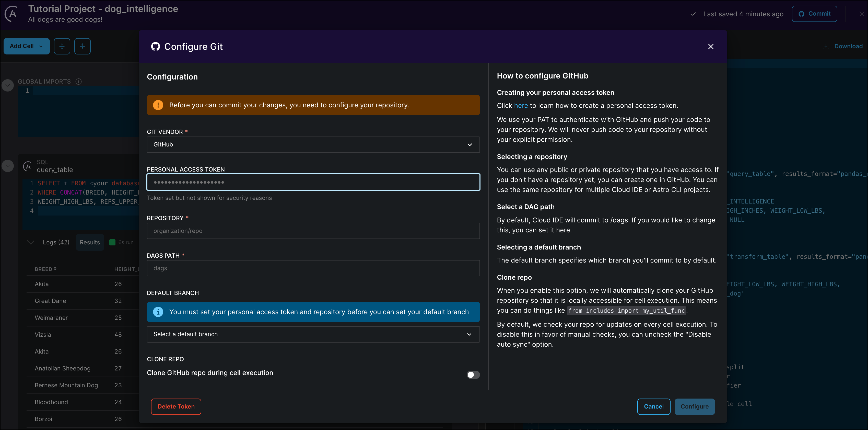Viewport: 868px width, 430px height.
Task: Enable Clone GitHub repo during cell execution
Action: [473, 375]
